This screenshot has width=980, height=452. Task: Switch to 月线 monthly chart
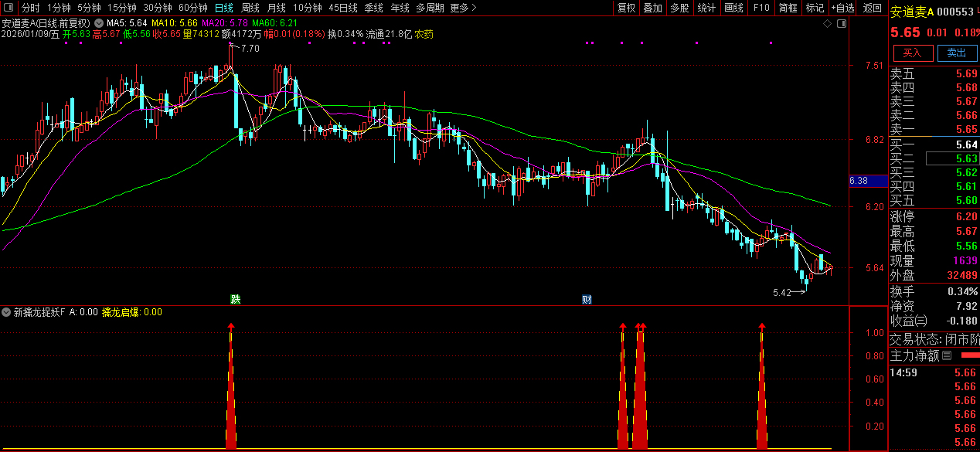277,8
